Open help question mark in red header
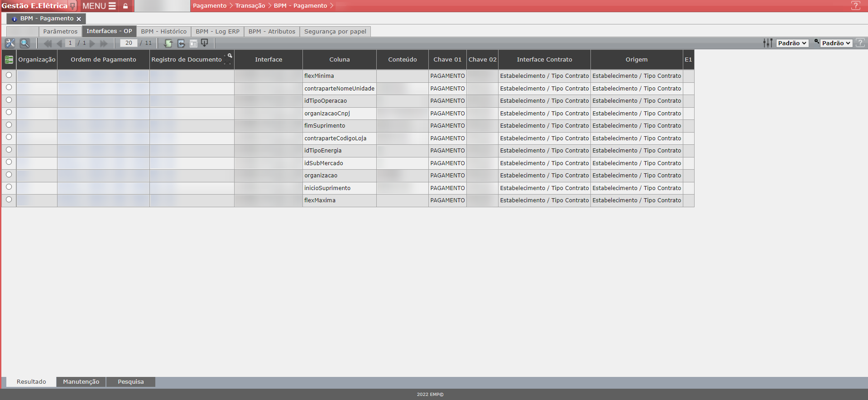868x400 pixels. click(855, 6)
